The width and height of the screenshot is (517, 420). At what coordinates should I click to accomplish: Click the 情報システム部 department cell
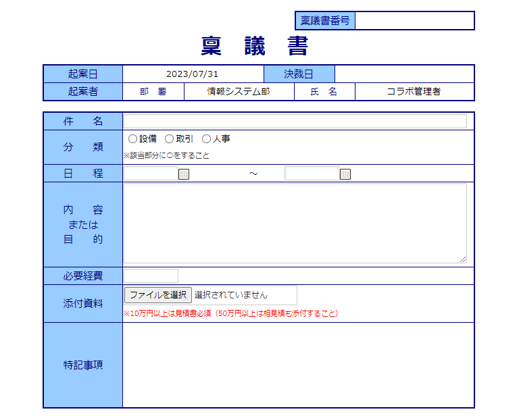click(239, 92)
